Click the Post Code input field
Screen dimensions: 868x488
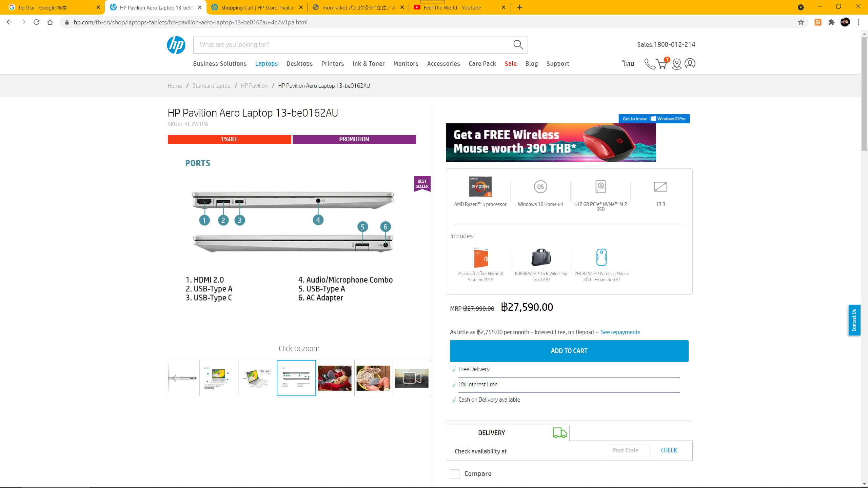point(629,450)
